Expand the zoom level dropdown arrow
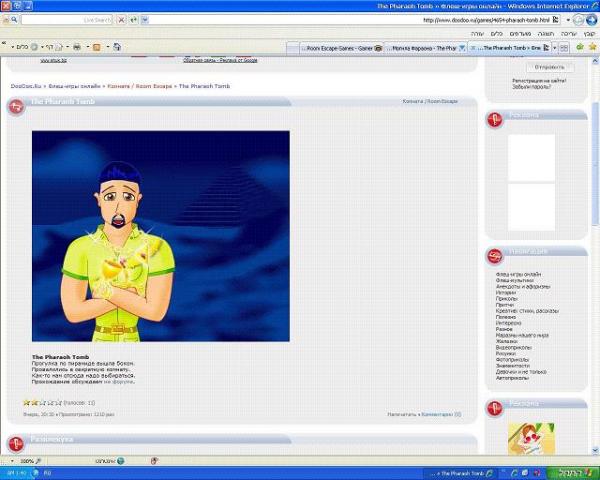The width and height of the screenshot is (600, 480). (12, 461)
